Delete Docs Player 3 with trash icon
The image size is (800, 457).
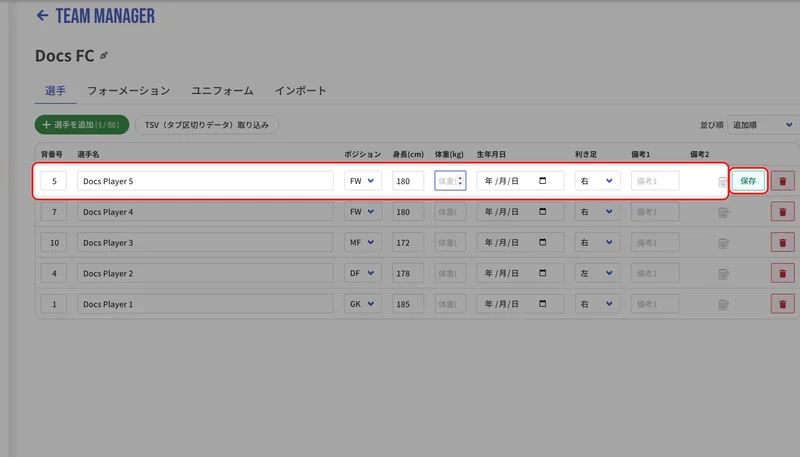point(782,243)
